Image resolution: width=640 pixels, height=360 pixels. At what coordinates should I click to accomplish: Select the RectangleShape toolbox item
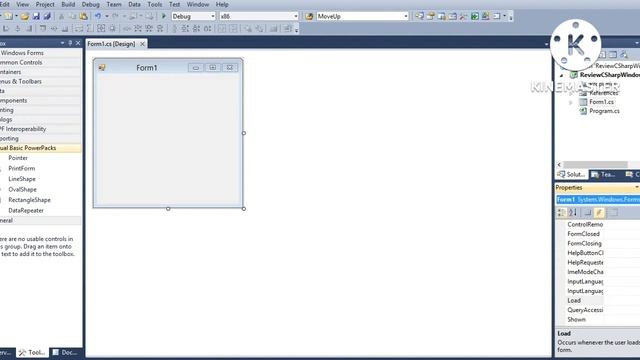point(29,200)
